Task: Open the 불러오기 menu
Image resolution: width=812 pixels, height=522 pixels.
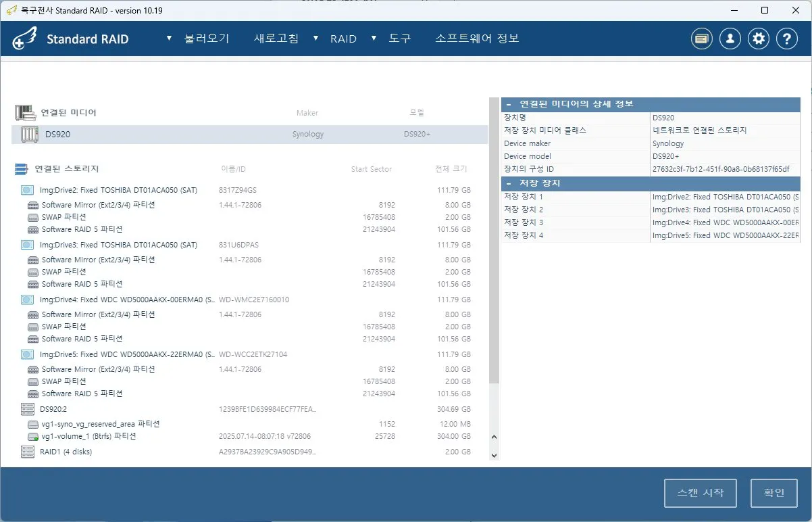Action: click(x=207, y=39)
